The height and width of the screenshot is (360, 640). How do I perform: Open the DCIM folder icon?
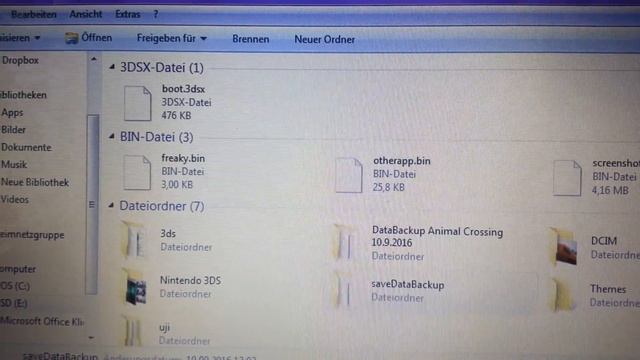click(x=565, y=247)
